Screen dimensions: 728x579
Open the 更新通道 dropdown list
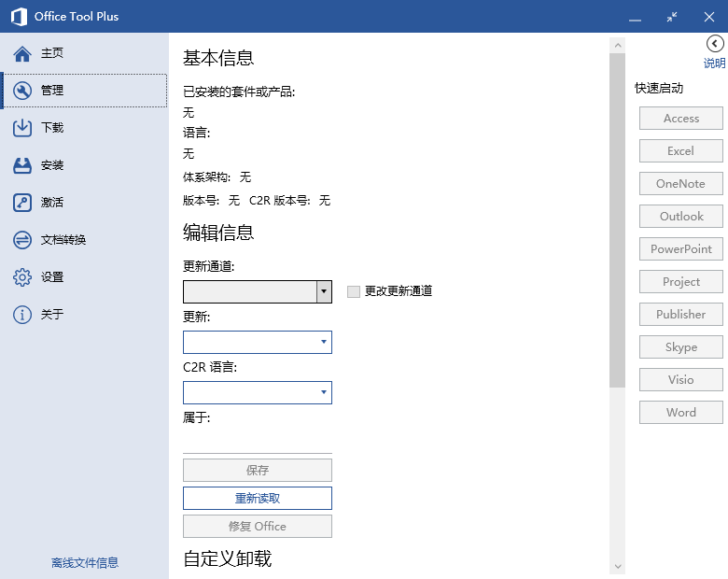(x=324, y=291)
